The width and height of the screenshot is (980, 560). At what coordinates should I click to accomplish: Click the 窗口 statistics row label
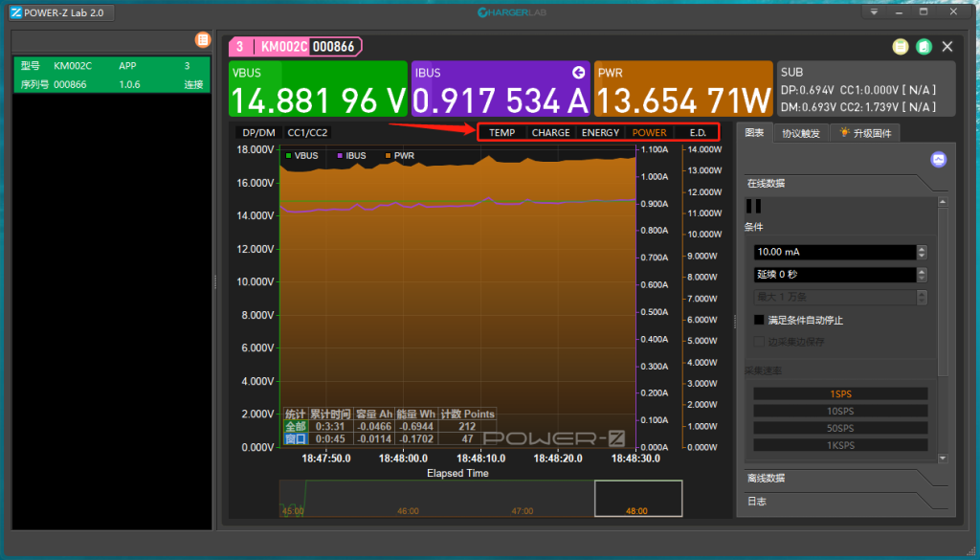(296, 438)
